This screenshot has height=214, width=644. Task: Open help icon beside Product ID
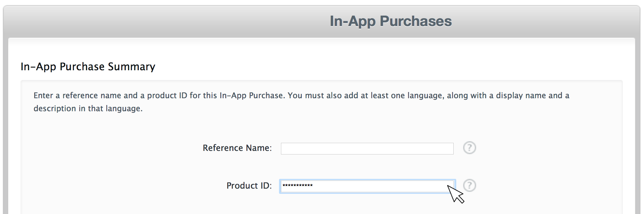click(470, 185)
